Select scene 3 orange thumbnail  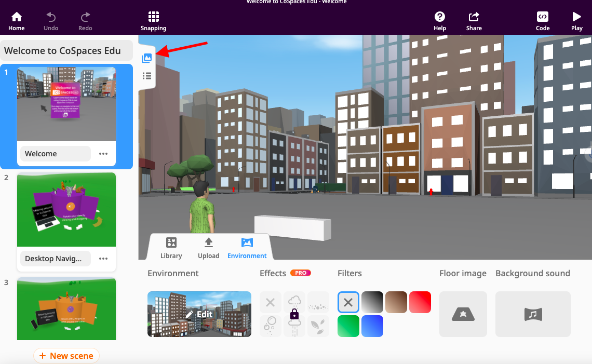pos(66,309)
